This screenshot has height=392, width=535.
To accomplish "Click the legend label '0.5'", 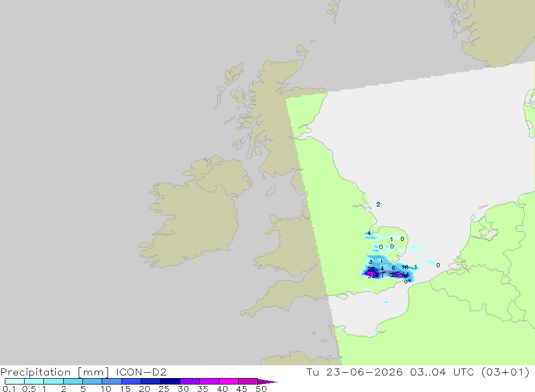I will [x=29, y=389].
